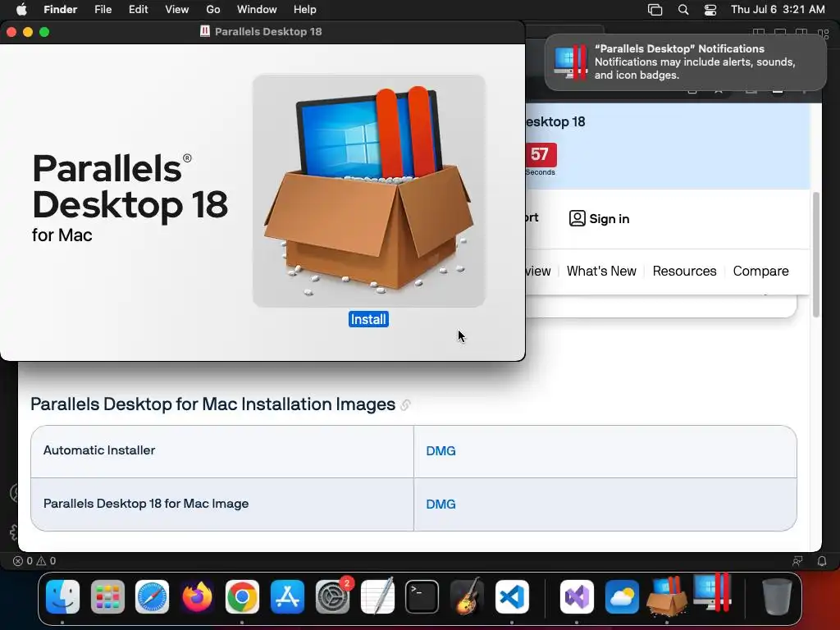Screen dimensions: 840x630
Task: Open Finder from the Dock
Action: pos(62,597)
